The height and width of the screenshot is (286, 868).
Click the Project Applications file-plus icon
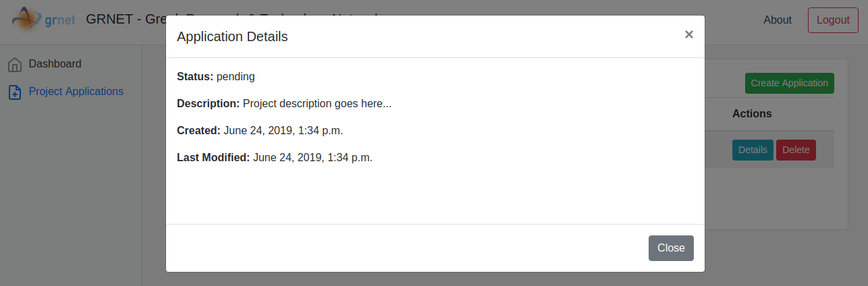click(15, 92)
